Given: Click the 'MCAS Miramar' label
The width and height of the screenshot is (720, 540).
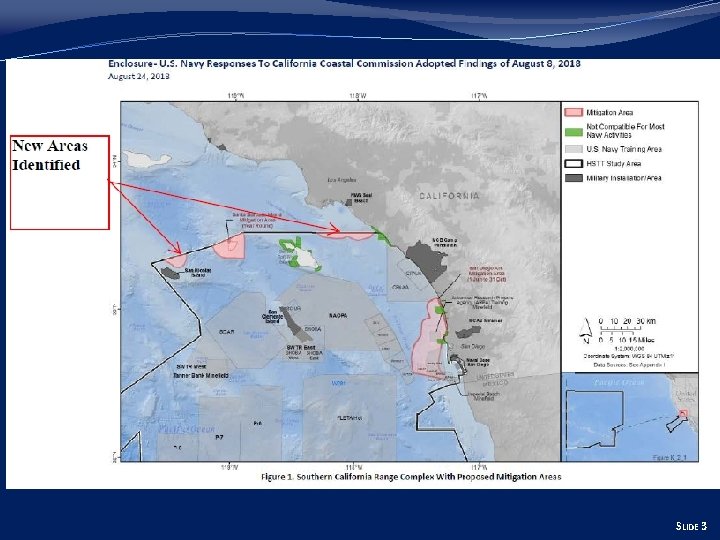Looking at the screenshot, I should 485,321.
